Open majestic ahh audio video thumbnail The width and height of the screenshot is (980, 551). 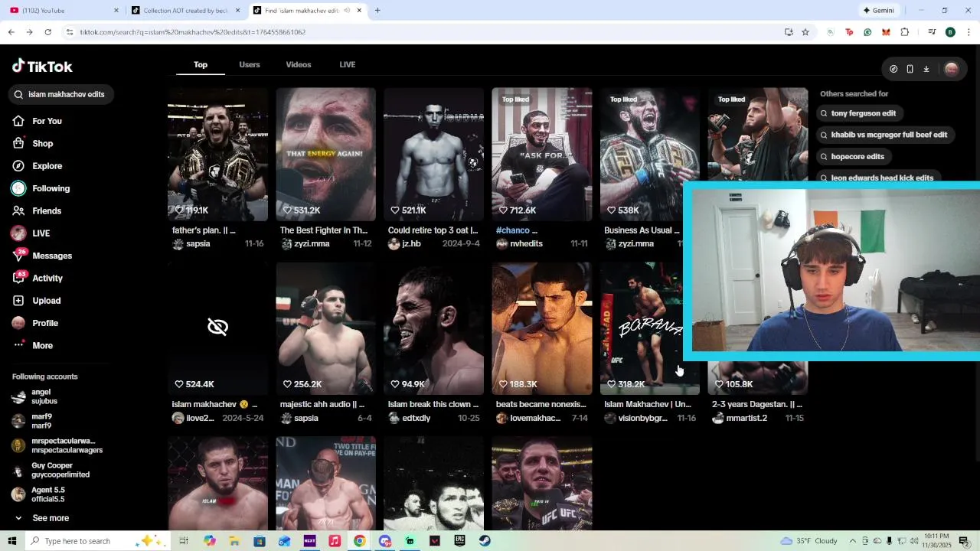pos(325,328)
